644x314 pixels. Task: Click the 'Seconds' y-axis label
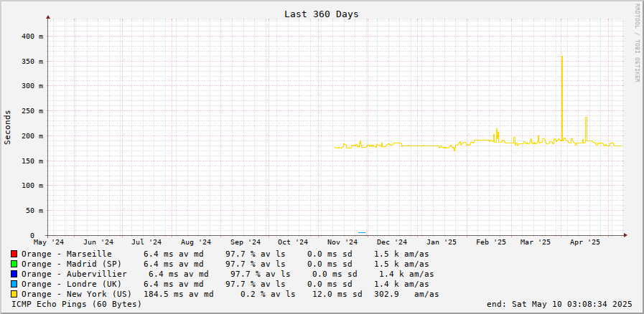[7, 127]
